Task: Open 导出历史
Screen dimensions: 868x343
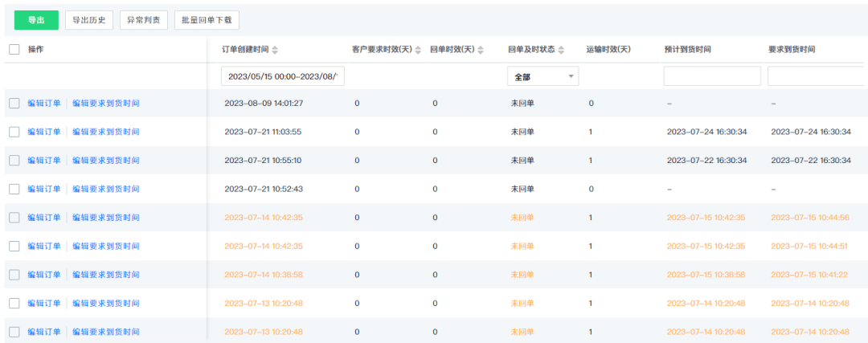Action: (89, 20)
